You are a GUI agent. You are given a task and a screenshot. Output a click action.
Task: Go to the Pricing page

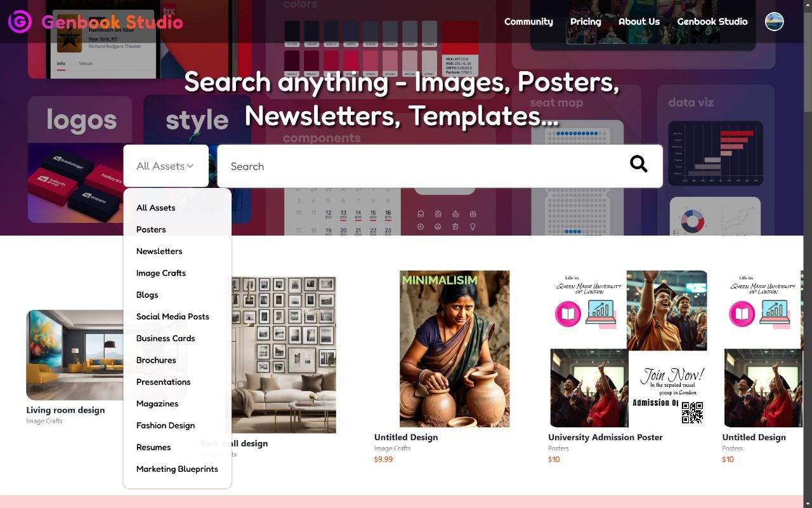pyautogui.click(x=586, y=22)
